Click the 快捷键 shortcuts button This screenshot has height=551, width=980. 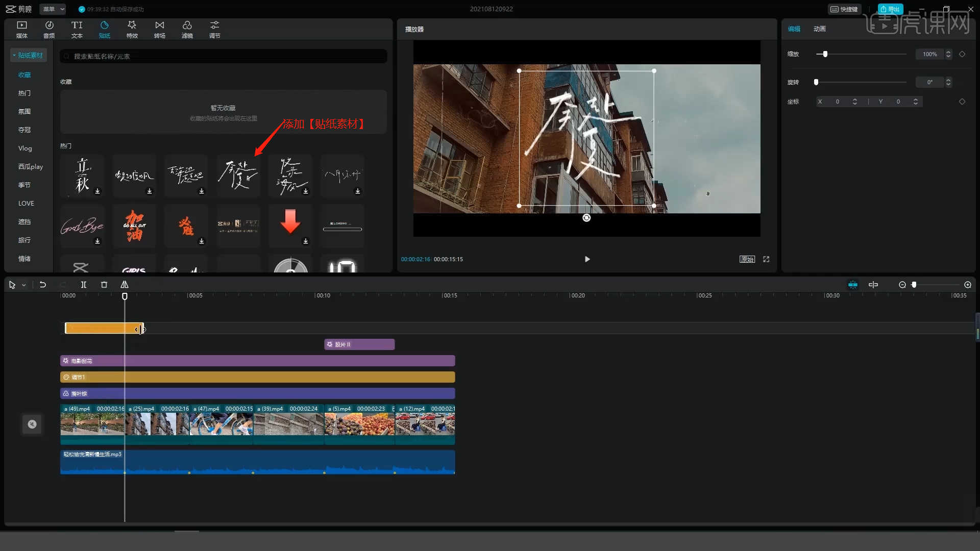click(845, 9)
